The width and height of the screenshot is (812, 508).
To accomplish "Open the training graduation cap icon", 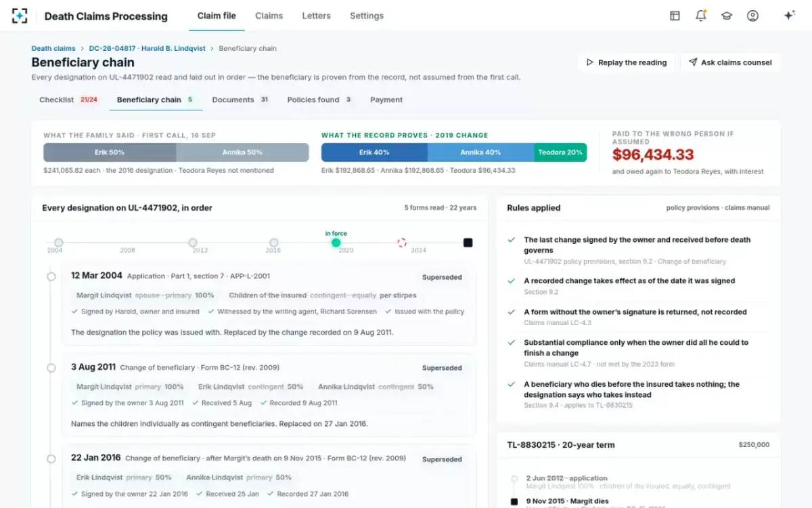I will [727, 16].
